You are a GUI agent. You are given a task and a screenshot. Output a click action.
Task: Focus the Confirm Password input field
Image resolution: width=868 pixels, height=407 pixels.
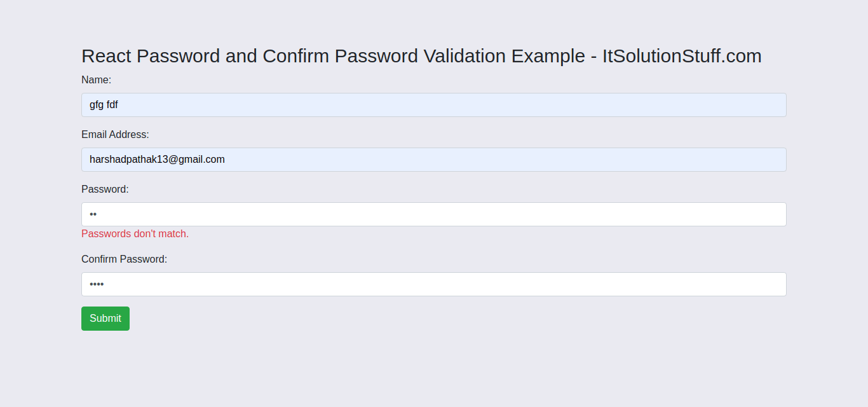click(433, 284)
